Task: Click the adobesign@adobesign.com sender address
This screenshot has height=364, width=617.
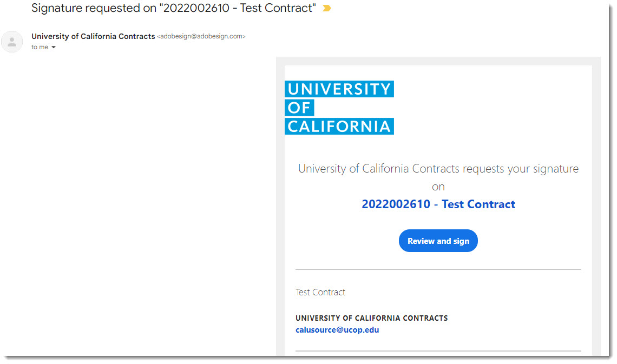Action: pyautogui.click(x=201, y=37)
